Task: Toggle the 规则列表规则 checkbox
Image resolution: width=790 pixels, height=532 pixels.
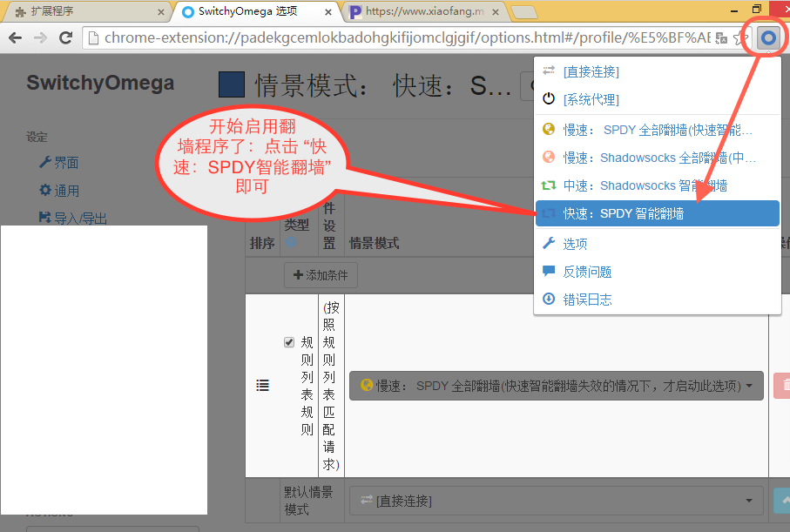Action: tap(289, 342)
